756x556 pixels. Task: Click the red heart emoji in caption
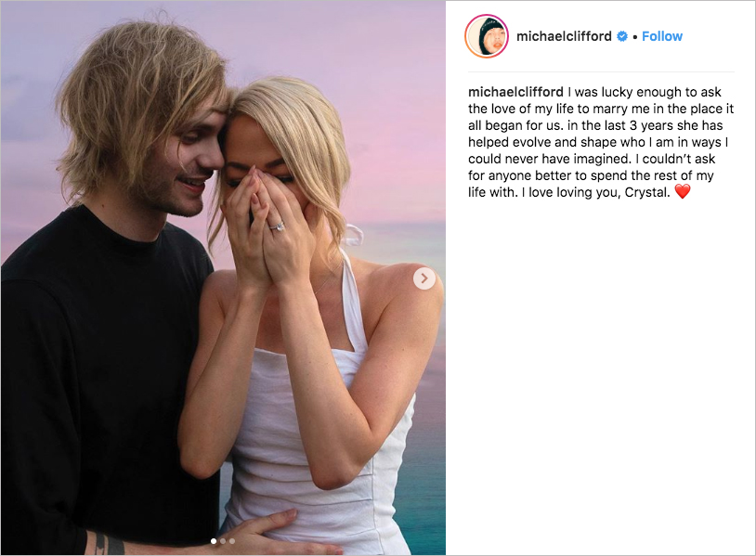(x=683, y=192)
